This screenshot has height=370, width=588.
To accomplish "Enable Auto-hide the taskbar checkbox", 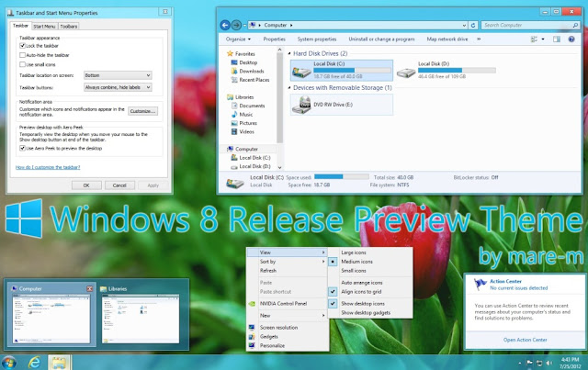I will (x=22, y=55).
